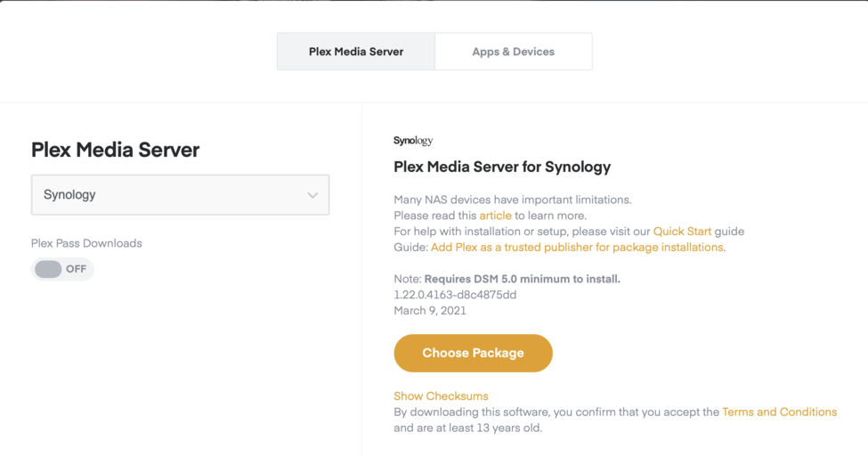Click the Plex Media Server heading
This screenshot has height=457, width=868.
tap(116, 150)
